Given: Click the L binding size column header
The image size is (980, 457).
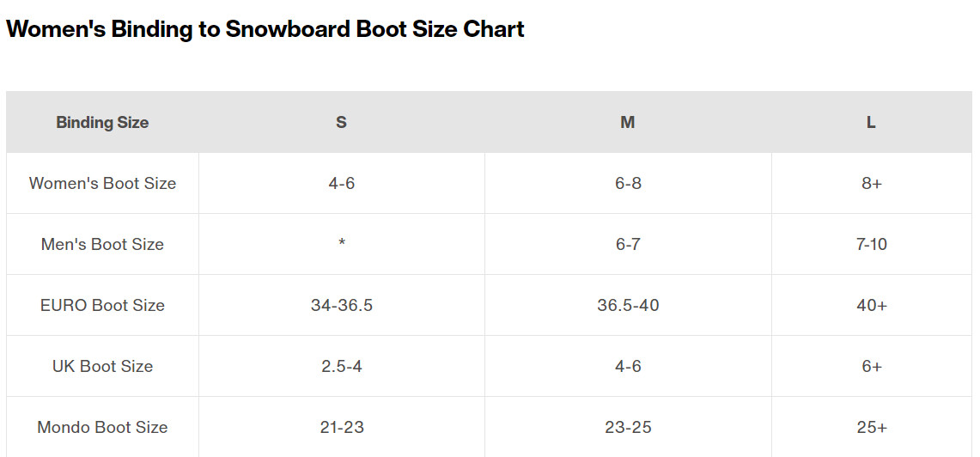Looking at the screenshot, I should (871, 122).
